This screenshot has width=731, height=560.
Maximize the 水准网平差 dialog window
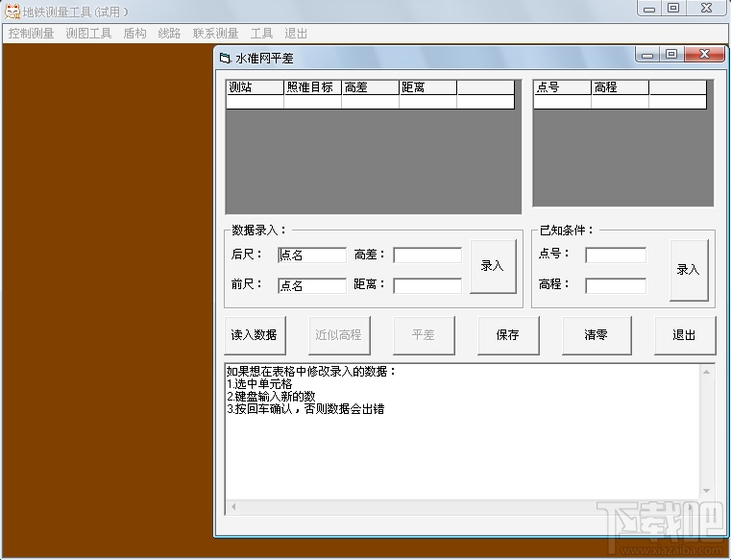[671, 54]
